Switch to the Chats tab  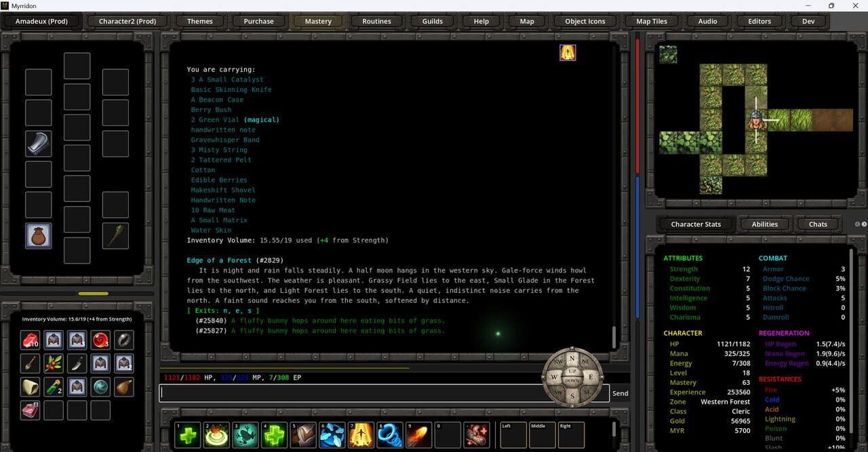pos(818,224)
